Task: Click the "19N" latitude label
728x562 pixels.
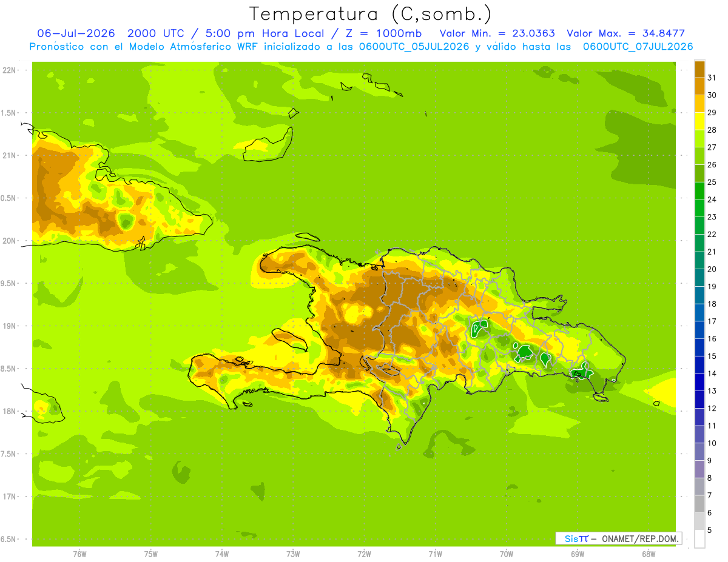Action: tap(10, 326)
